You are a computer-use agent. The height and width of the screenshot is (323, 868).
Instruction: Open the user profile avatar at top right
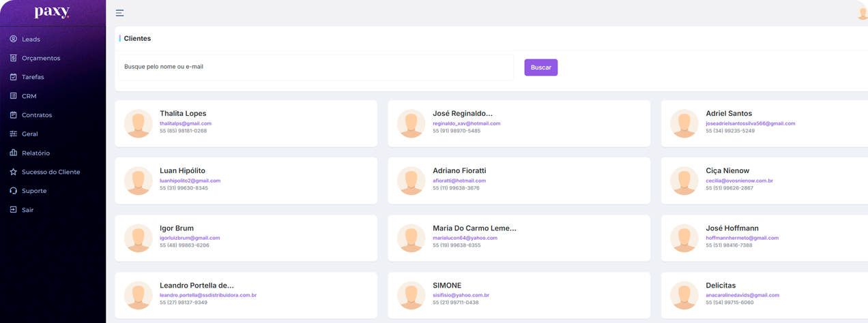pos(862,13)
